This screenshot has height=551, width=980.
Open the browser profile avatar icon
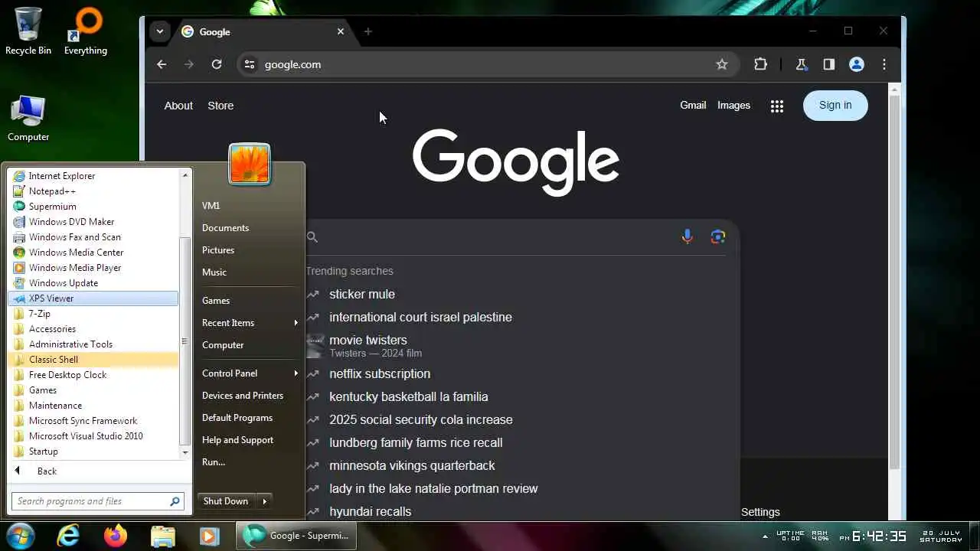(857, 64)
